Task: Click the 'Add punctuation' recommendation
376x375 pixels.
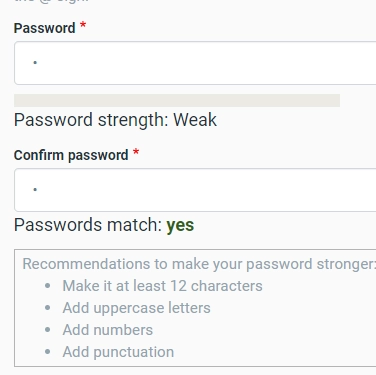Action: (x=118, y=352)
